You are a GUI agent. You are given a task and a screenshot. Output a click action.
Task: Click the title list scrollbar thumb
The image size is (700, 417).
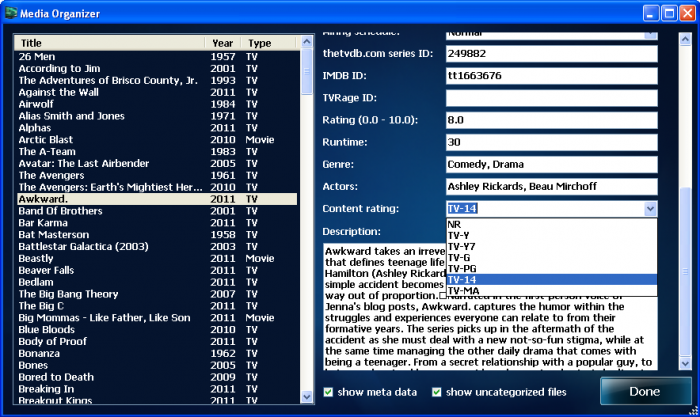pyautogui.click(x=307, y=71)
